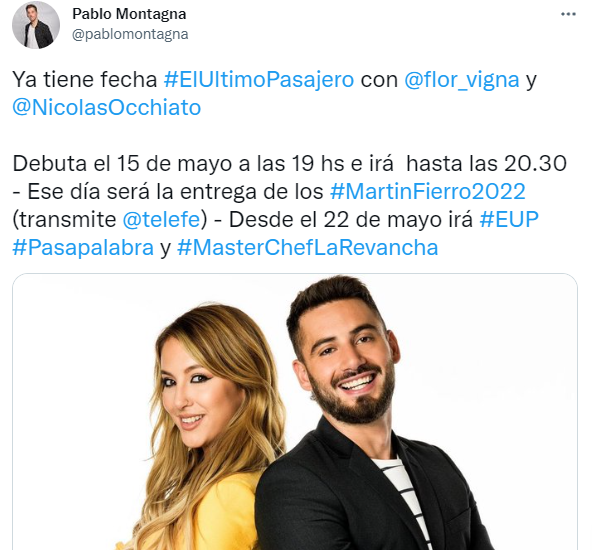
Task: Open the #MasterChefLaRevancha hashtag
Action: (307, 248)
